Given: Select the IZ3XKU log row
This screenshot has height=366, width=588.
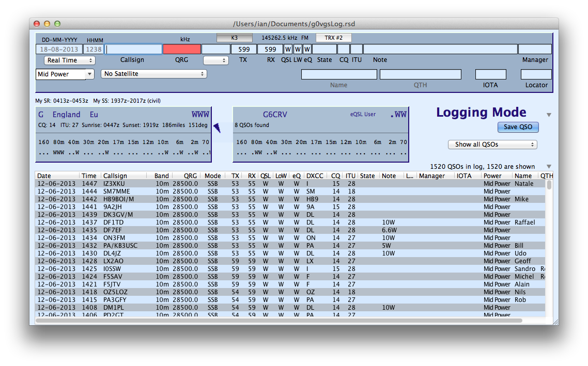Looking at the screenshot, I should coord(290,184).
